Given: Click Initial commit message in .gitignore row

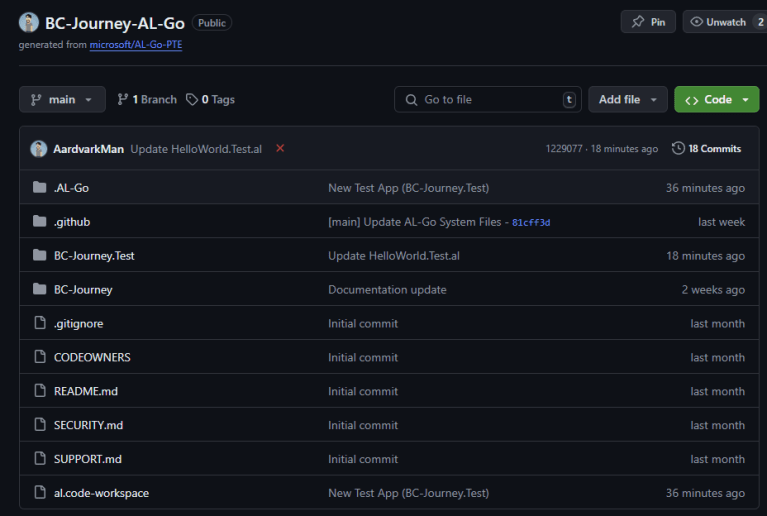Looking at the screenshot, I should [363, 323].
